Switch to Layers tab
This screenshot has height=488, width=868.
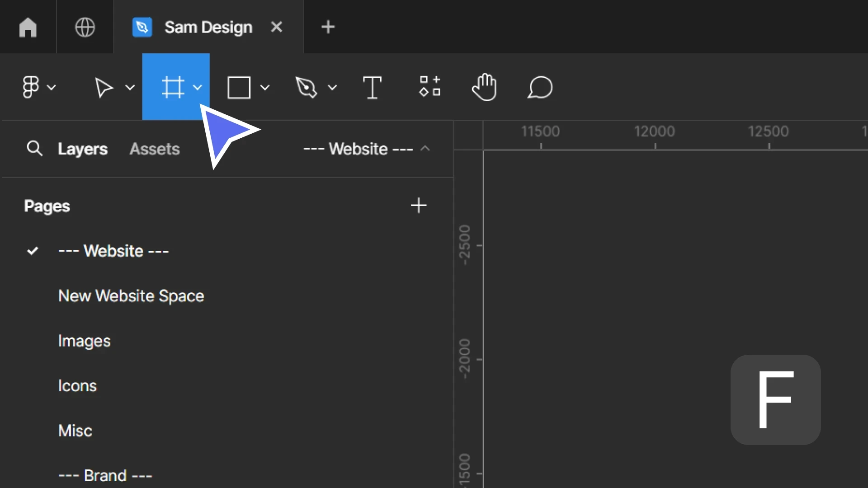tap(82, 149)
